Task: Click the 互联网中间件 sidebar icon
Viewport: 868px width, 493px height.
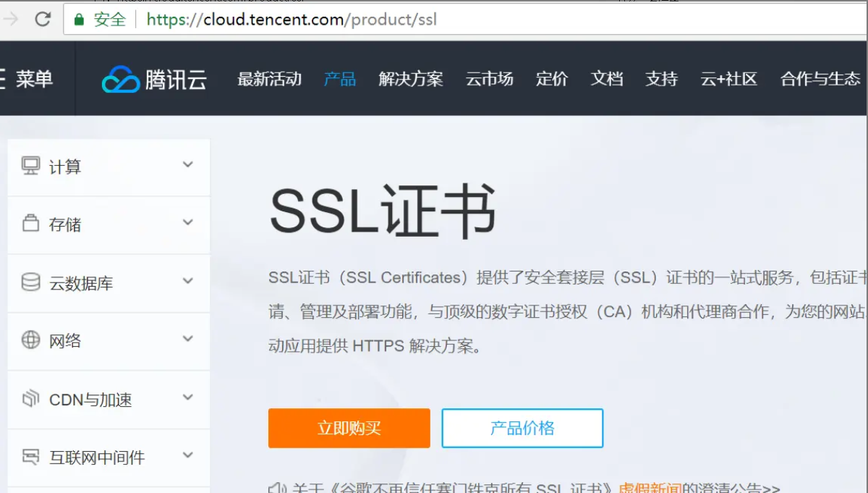Action: (30, 457)
